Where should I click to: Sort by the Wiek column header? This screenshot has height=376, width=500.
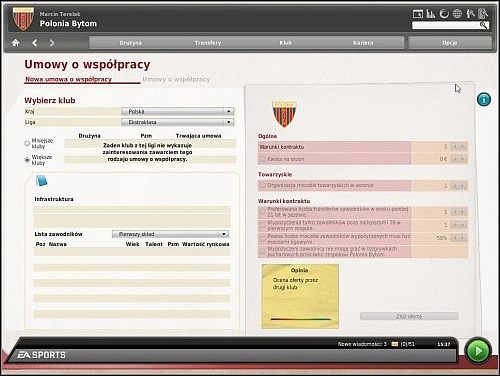pyautogui.click(x=132, y=244)
